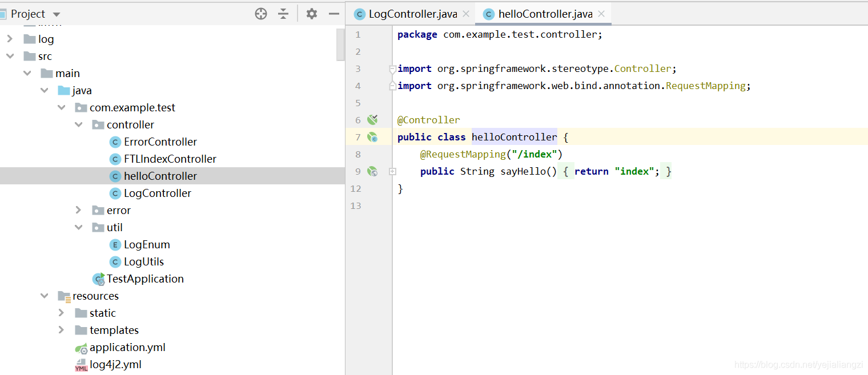
Task: Close the helloController.java tab
Action: [x=601, y=14]
